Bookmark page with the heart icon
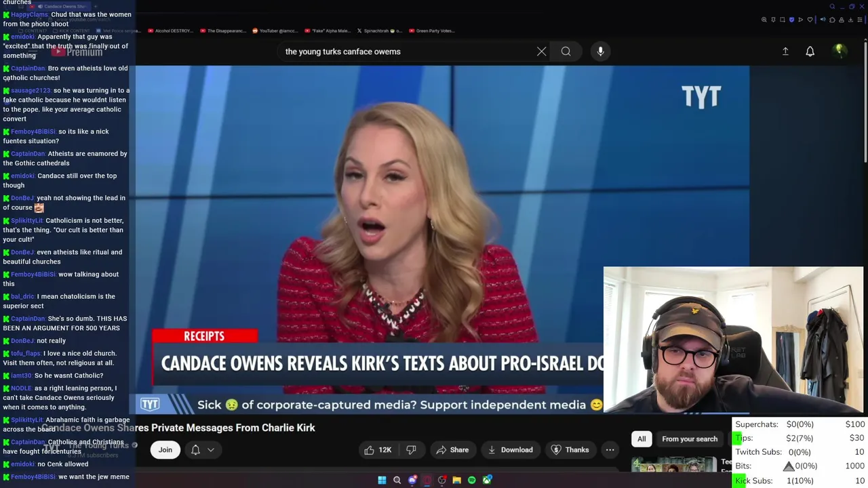Screen dimensions: 868x488 tap(810, 20)
